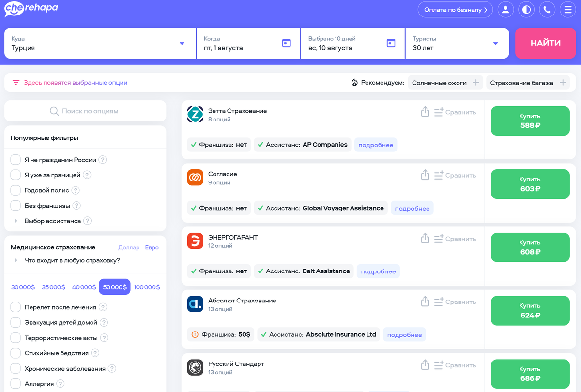The height and width of the screenshot is (392, 581).
Task: Click the share icon on Зетта Страхование card
Action: (x=425, y=111)
